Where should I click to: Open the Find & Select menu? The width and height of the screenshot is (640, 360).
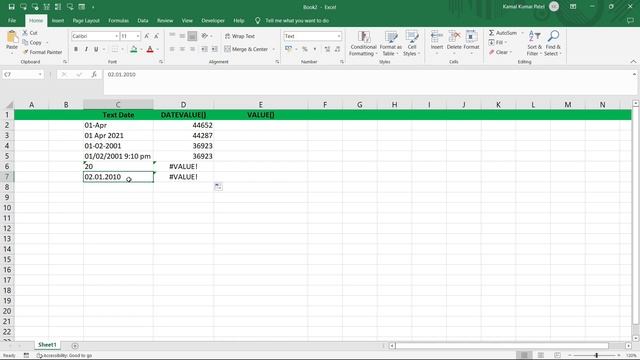tap(553, 43)
